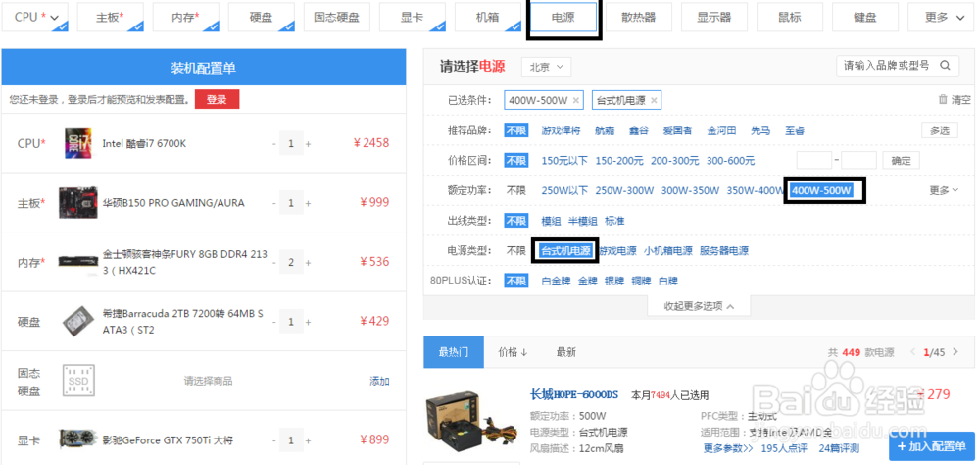Select the 内存 category tab
Viewport: 980px width, 465px height.
coord(185,18)
